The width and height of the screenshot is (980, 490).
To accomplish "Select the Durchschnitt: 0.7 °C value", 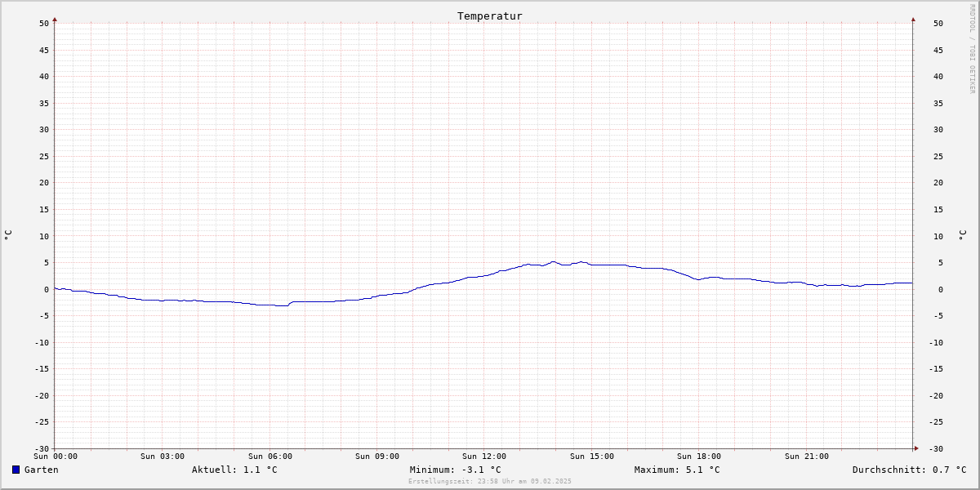I will [x=909, y=470].
